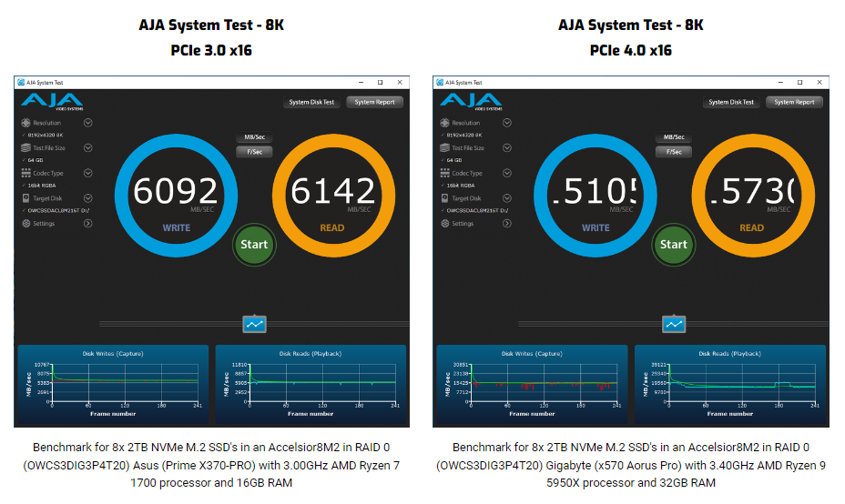Click 64 GB value in PCIe 3.0 window
This screenshot has width=845, height=504.
click(x=36, y=160)
